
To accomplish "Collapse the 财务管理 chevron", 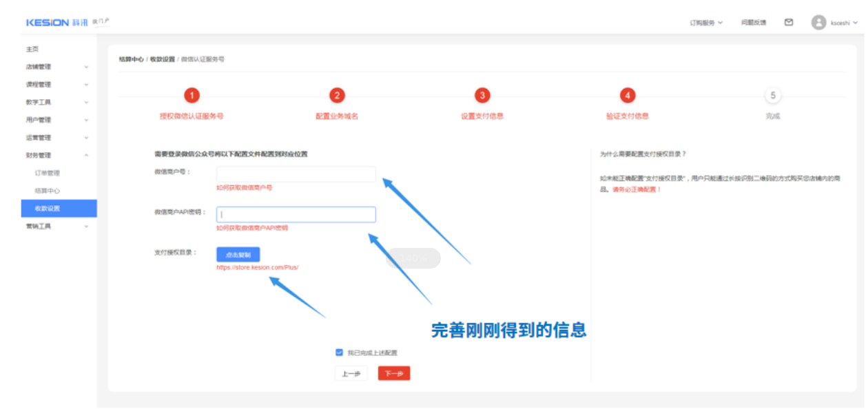I will pyautogui.click(x=86, y=156).
